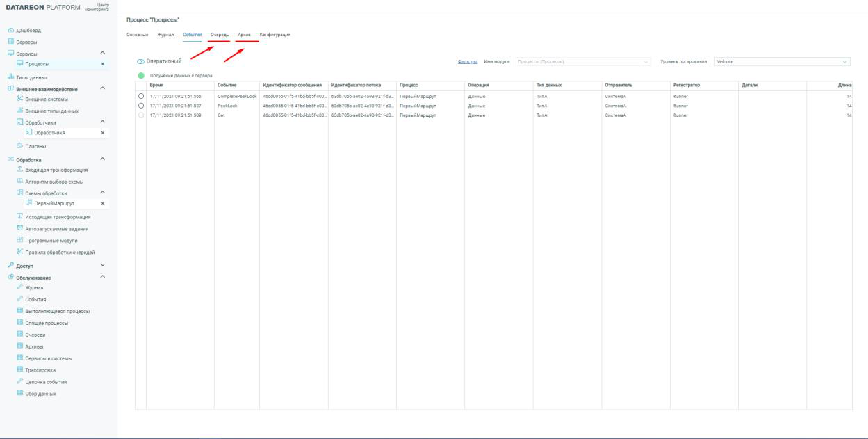Select the Плагины icon in sidebar
868x439 pixels.
tap(19, 146)
